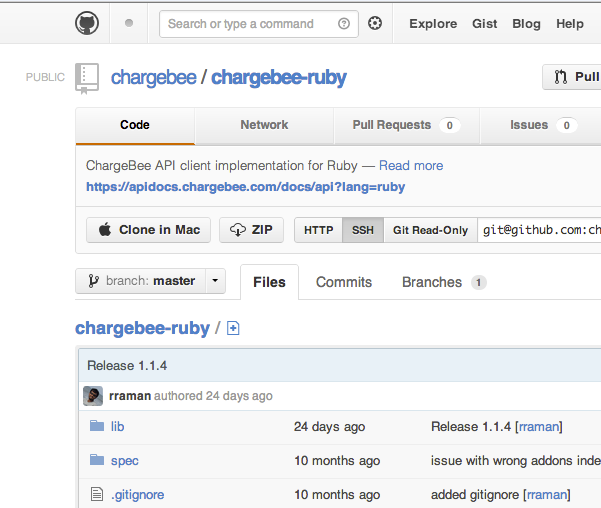Open the apidocs.chargebee.com URL

[245, 187]
